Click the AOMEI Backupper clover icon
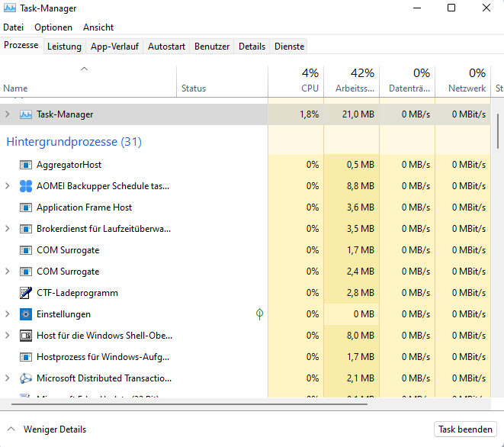 (26, 186)
